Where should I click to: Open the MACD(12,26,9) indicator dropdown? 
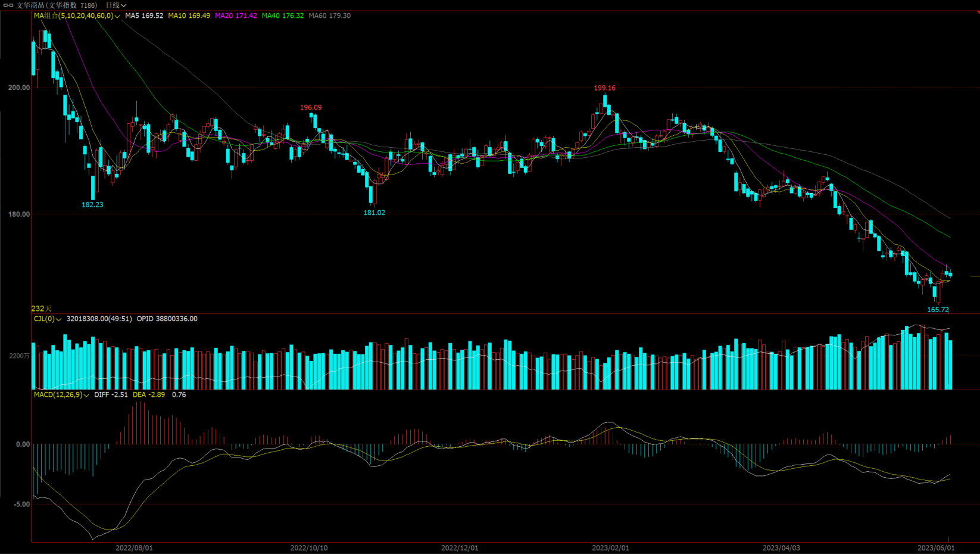point(61,394)
